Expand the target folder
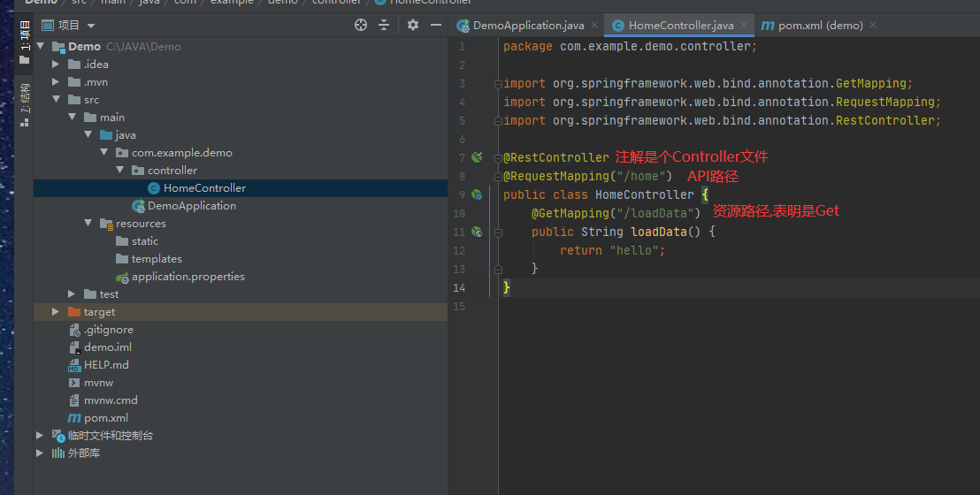Screen dimensions: 980x495 (x=56, y=311)
